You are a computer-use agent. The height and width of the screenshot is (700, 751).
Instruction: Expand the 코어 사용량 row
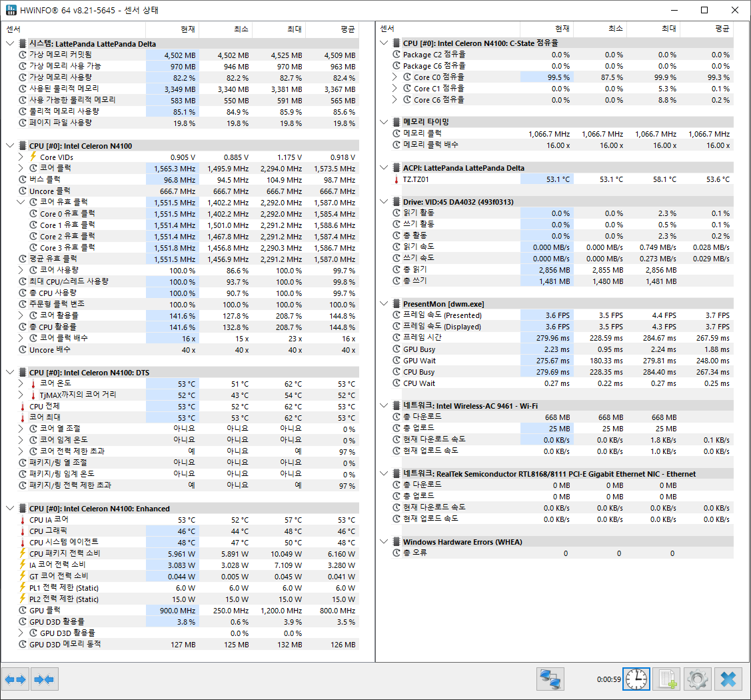pos(21,270)
